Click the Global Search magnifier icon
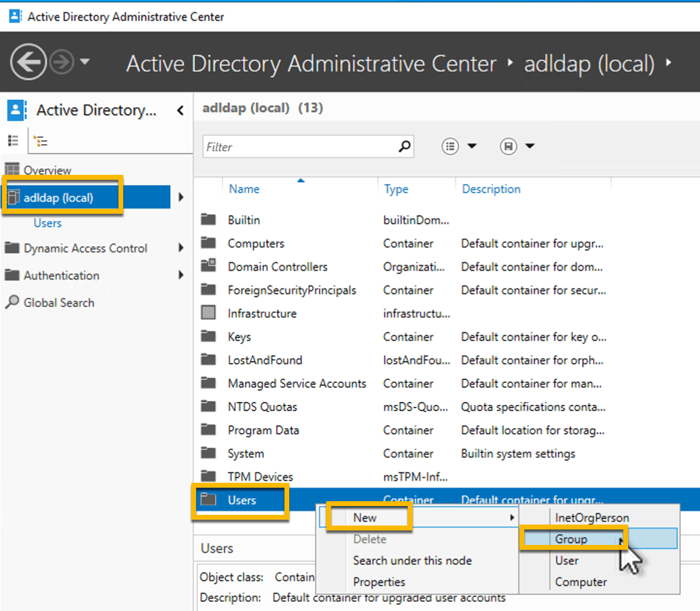Image resolution: width=700 pixels, height=611 pixels. [12, 302]
